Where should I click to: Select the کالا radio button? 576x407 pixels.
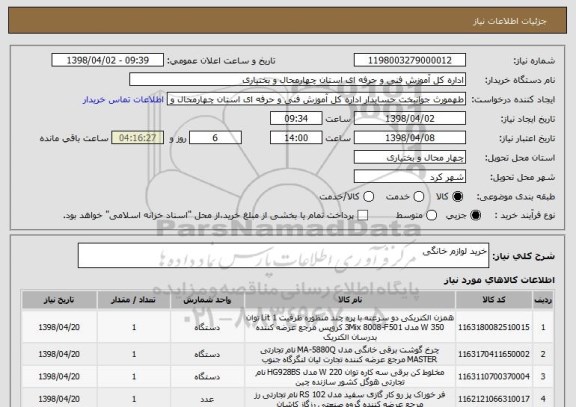click(x=457, y=197)
